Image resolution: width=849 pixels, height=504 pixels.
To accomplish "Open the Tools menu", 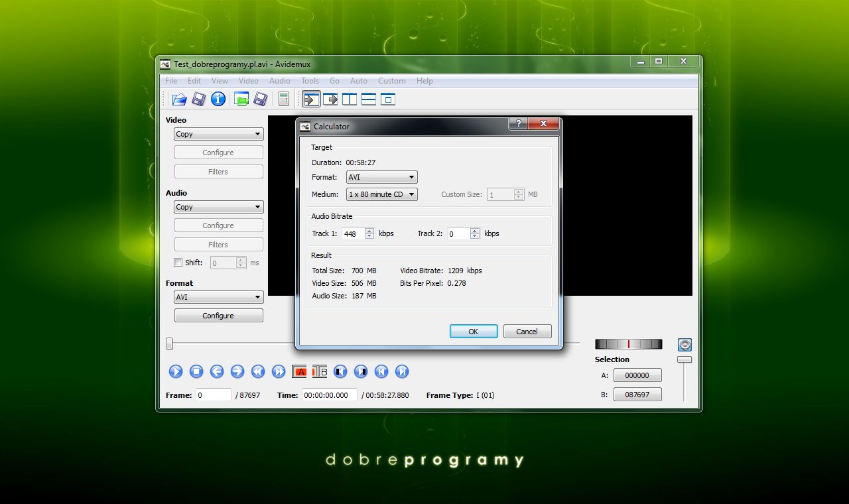I will 310,81.
